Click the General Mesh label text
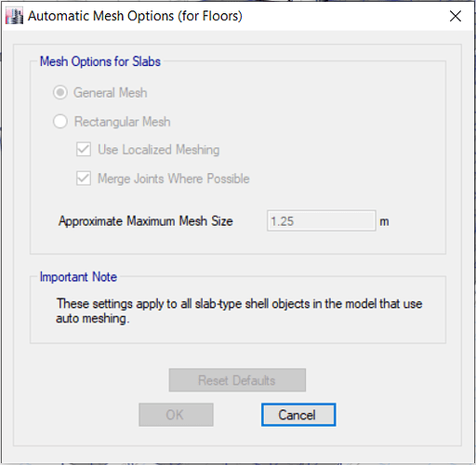 (111, 93)
